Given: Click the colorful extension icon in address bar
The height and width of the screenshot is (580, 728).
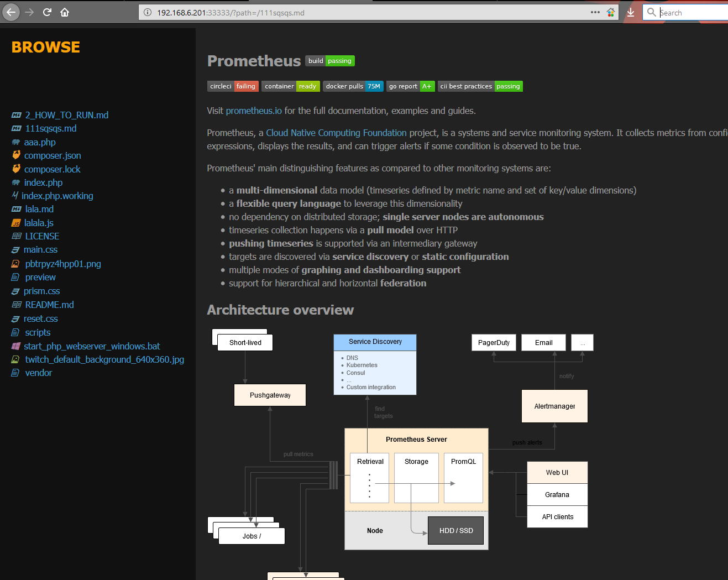Looking at the screenshot, I should [611, 12].
